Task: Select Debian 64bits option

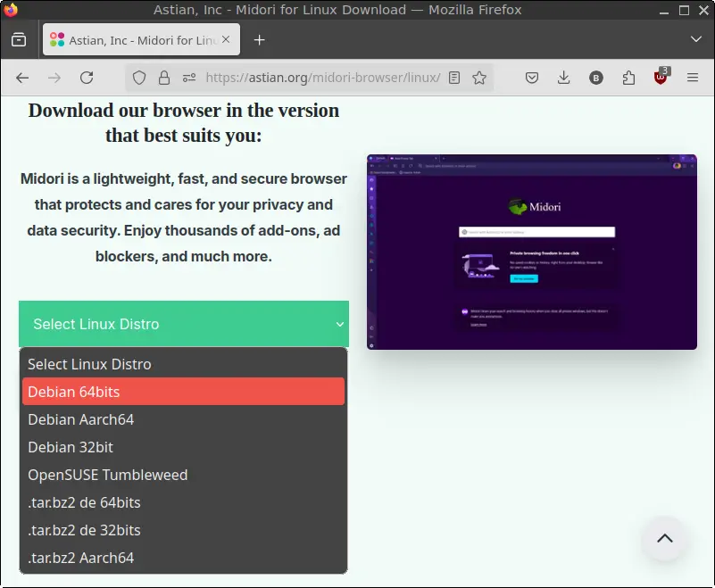Action: click(183, 392)
